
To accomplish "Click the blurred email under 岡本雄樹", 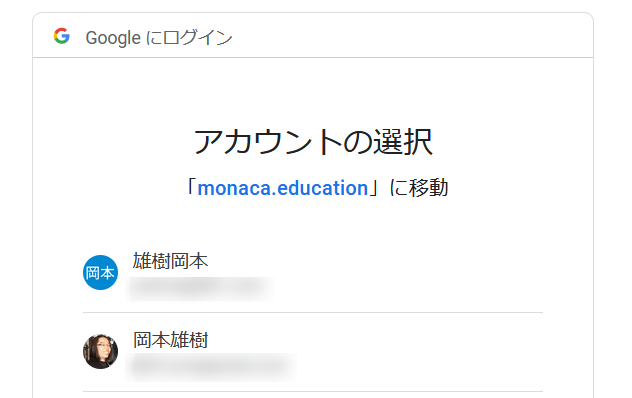I will click(x=211, y=367).
